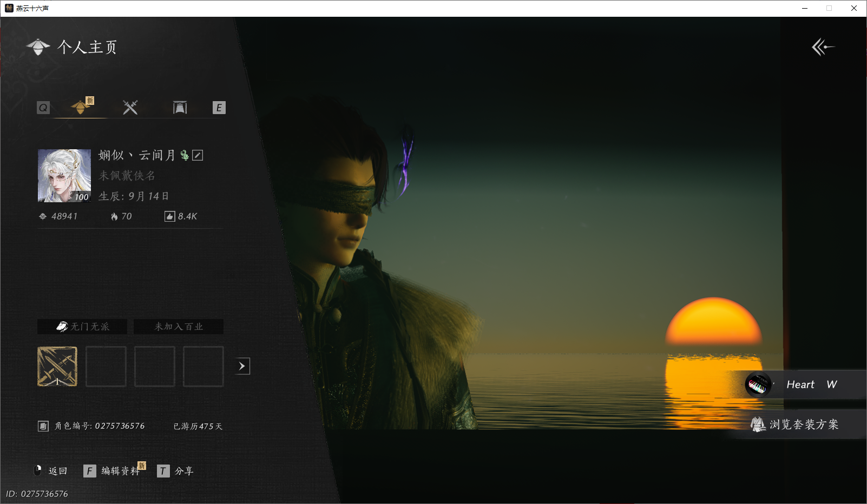Click the back arrow icon at top right

(x=823, y=47)
